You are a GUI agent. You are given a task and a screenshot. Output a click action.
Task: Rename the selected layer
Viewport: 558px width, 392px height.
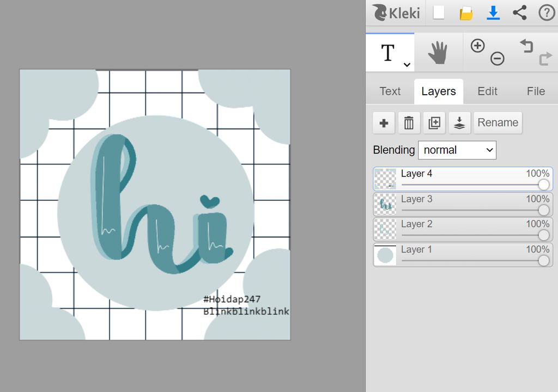[x=498, y=123]
